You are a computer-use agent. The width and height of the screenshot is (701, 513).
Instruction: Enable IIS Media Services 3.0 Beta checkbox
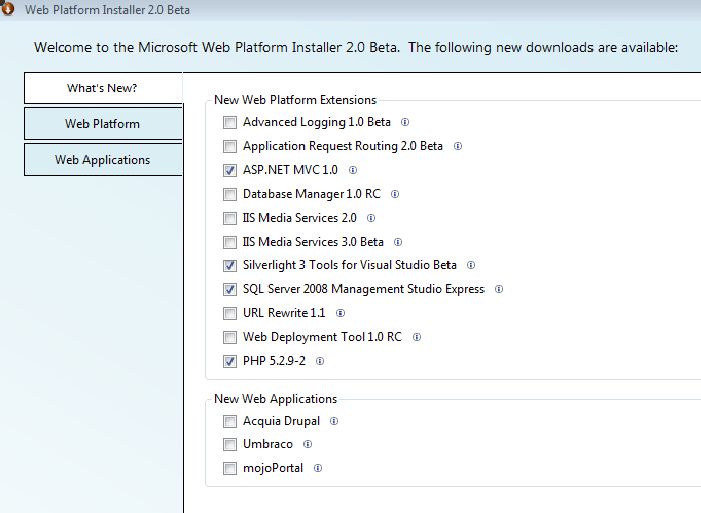pyautogui.click(x=230, y=242)
